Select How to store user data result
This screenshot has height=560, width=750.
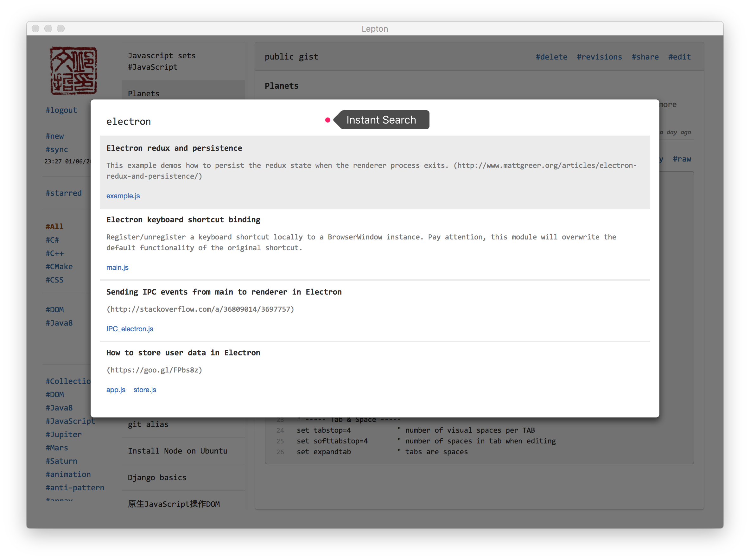point(183,353)
